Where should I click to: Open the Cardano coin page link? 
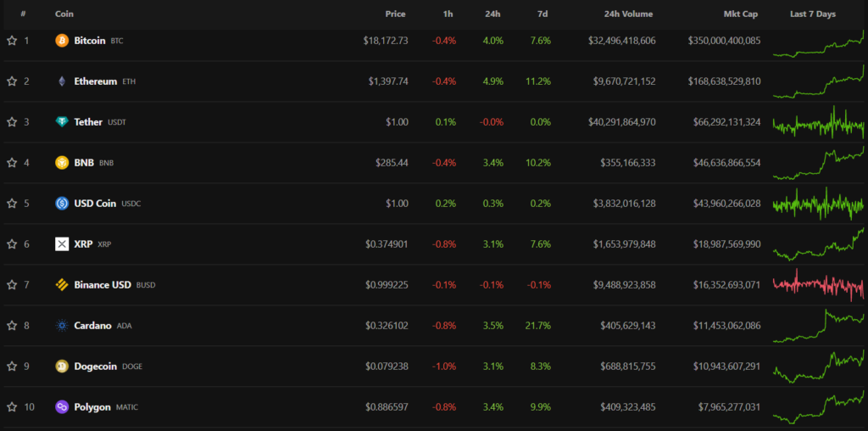[x=93, y=326]
